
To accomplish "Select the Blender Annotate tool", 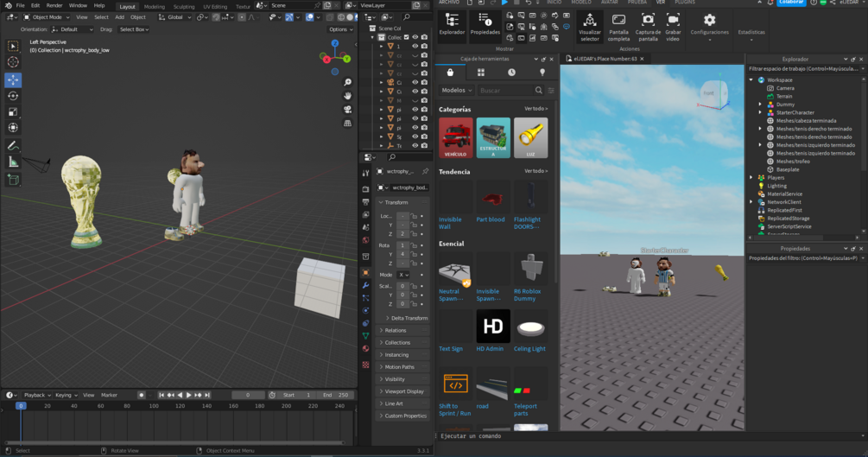I will coord(13,146).
